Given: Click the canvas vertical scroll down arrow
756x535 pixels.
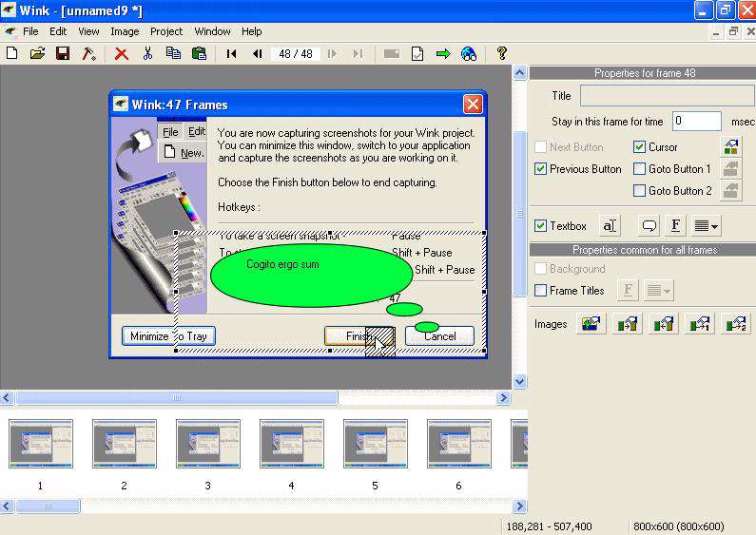Looking at the screenshot, I should click(519, 381).
